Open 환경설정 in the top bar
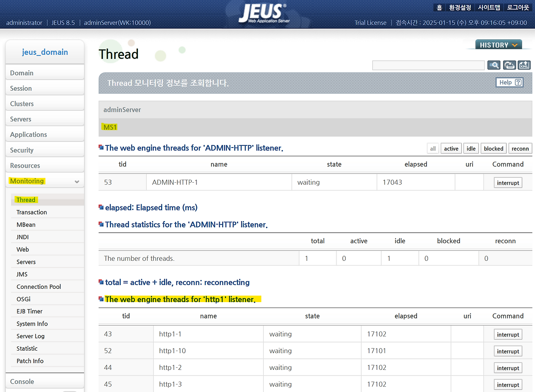 [x=460, y=7]
